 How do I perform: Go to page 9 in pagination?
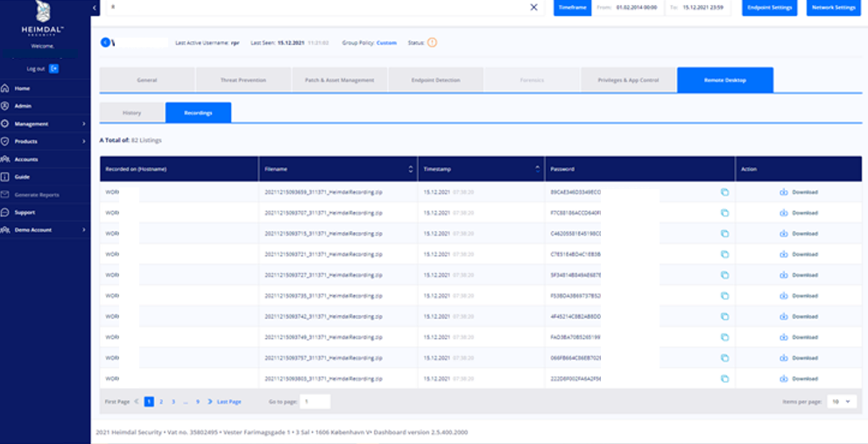point(197,401)
